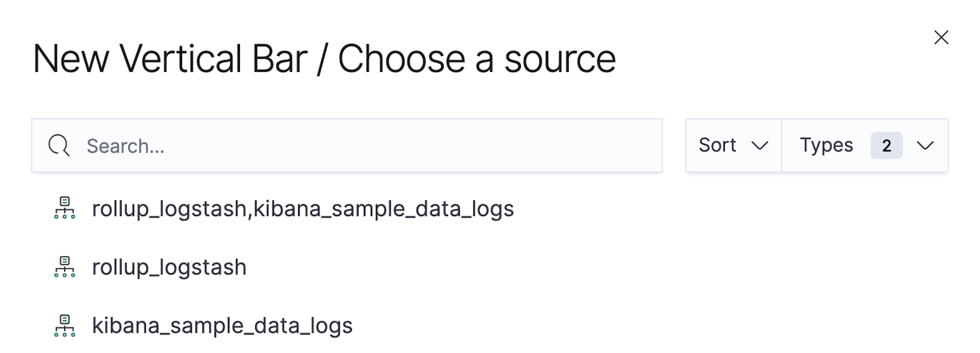Click the badge showing 2 next to Types
This screenshot has width=980, height=353.
pyautogui.click(x=886, y=145)
